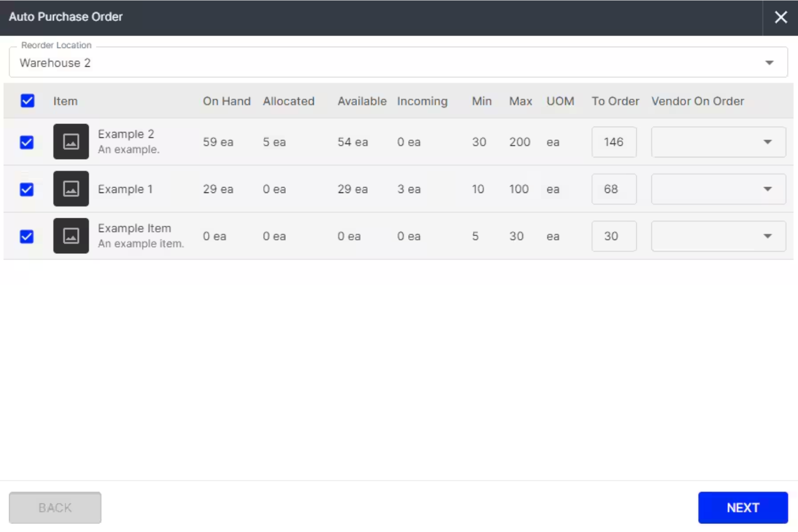This screenshot has width=798, height=532.
Task: Click the Example Item name label
Action: (134, 228)
